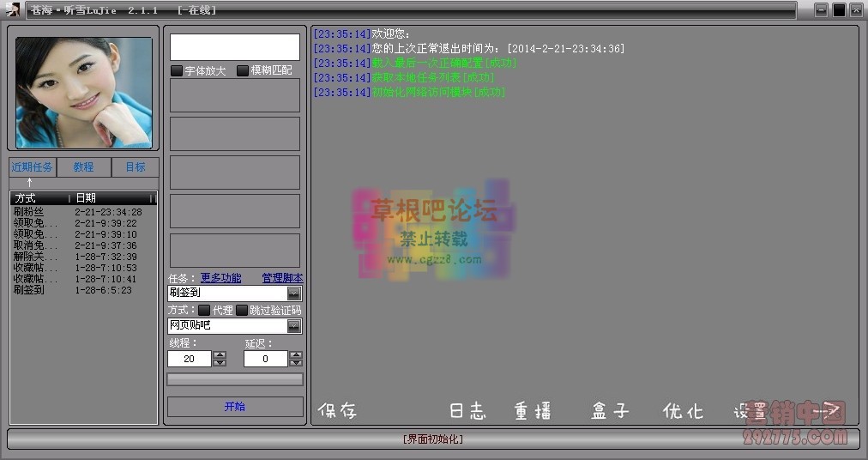Decrease the 延迟 delay value
This screenshot has height=460, width=868.
[296, 362]
